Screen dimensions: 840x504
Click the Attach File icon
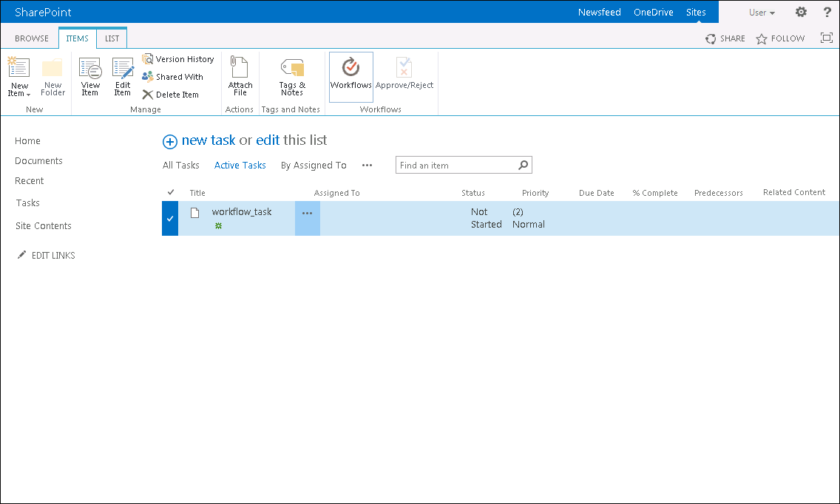[x=240, y=77]
